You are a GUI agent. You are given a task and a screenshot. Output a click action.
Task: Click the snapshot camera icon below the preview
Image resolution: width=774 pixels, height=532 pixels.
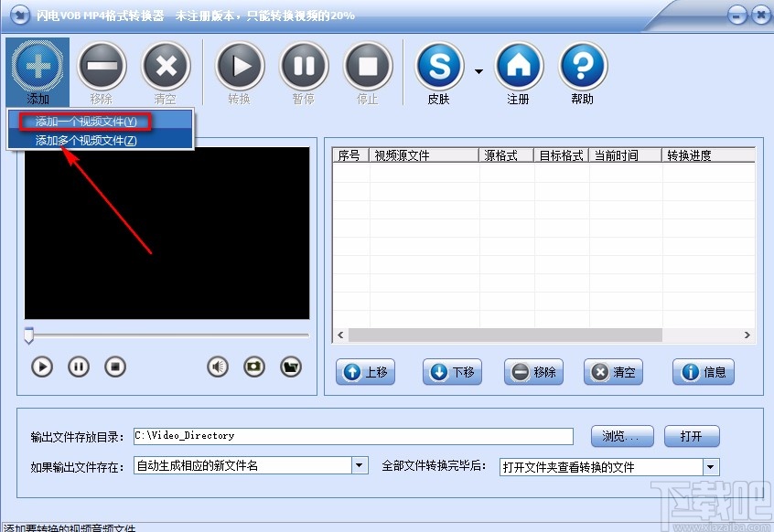tap(253, 367)
